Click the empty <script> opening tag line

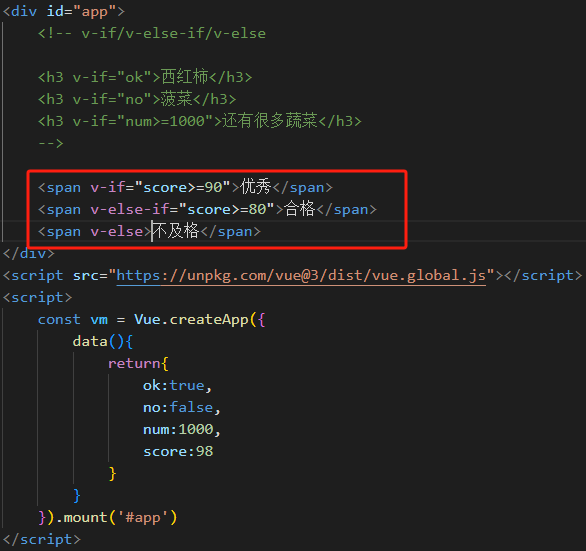(x=37, y=298)
